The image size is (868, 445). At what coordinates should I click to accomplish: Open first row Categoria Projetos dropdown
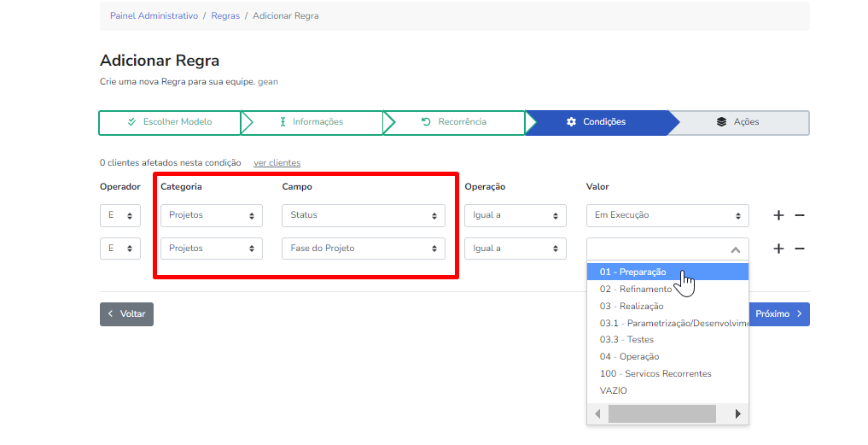click(x=212, y=215)
